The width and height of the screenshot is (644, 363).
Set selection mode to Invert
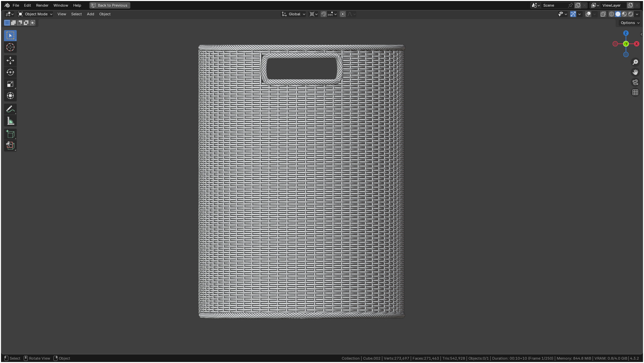(x=26, y=23)
